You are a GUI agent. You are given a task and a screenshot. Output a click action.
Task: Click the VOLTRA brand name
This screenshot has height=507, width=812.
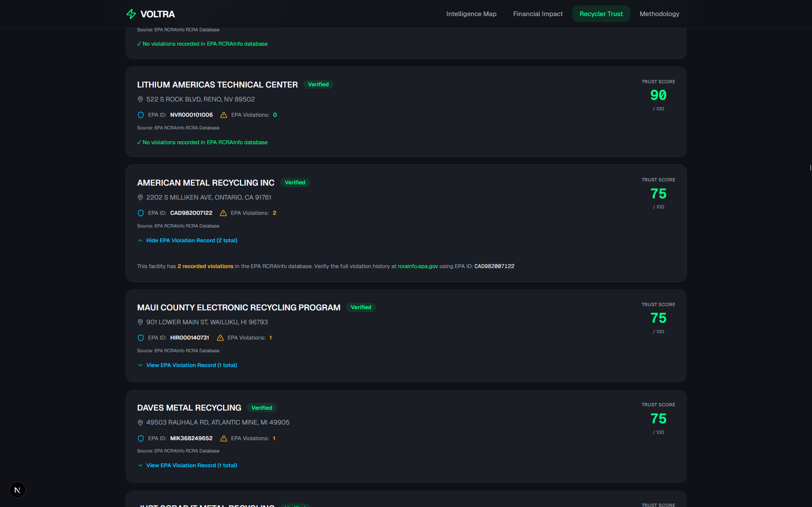[x=157, y=14]
